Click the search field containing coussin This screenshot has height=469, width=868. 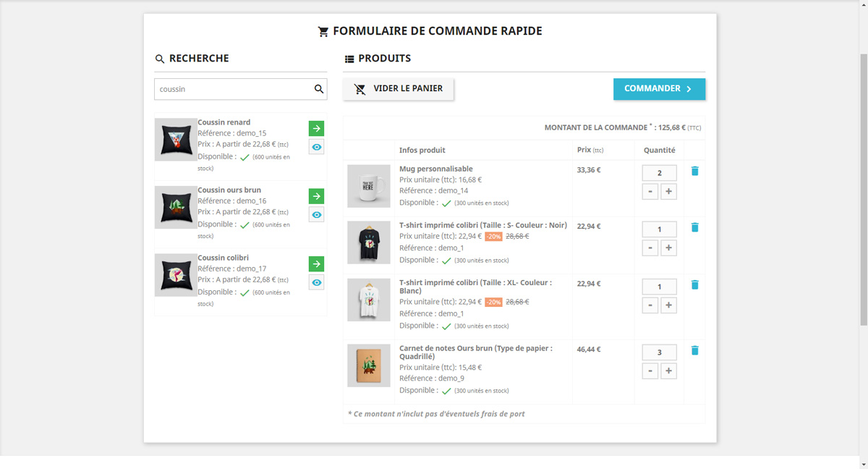231,89
